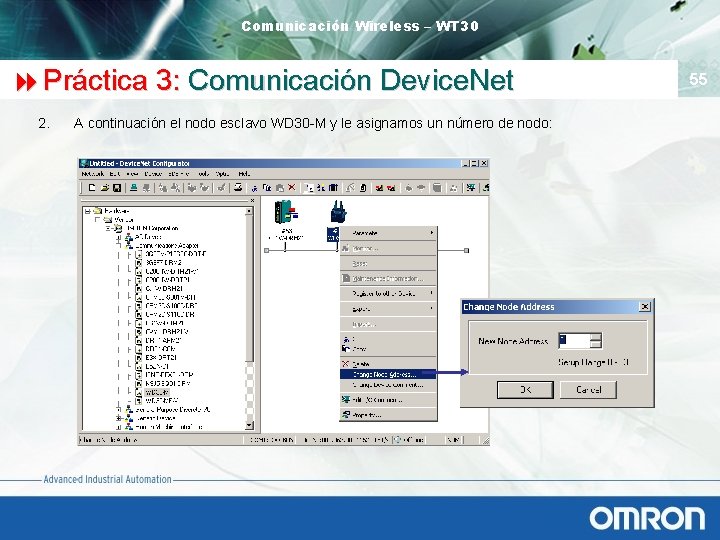Choose Copy in the context menu
720x540 pixels.
click(388, 349)
